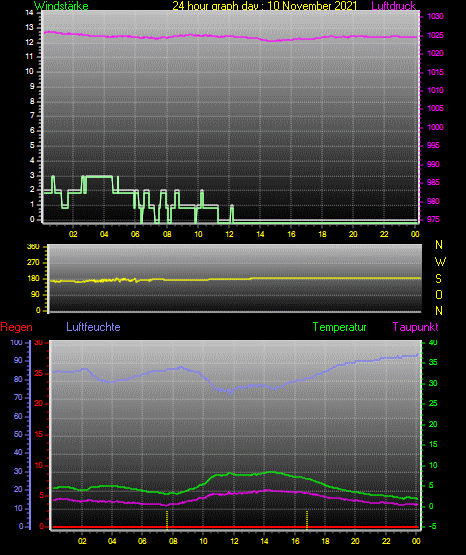Click the Regen legend label
466x555 pixels.
tap(17, 327)
